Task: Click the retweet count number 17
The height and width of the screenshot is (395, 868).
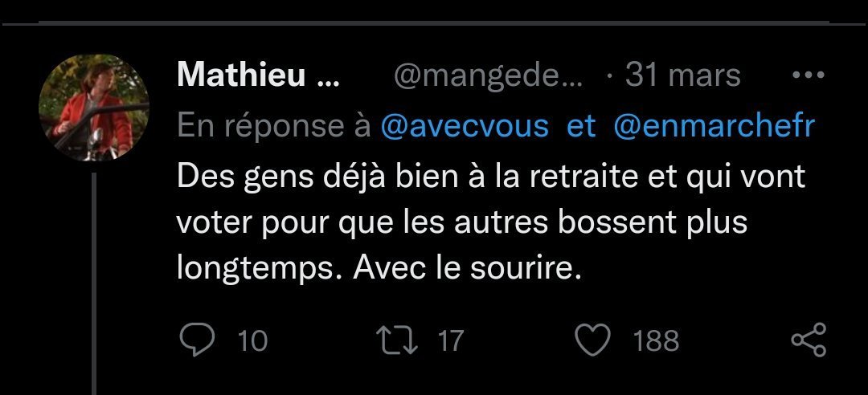Action: click(x=450, y=341)
